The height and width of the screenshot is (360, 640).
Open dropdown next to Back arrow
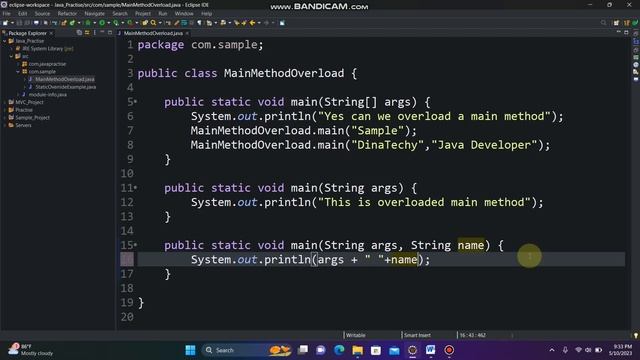coord(259,23)
